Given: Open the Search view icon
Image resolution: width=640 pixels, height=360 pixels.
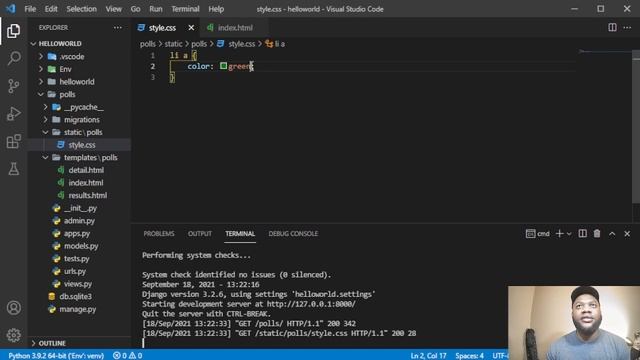Looking at the screenshot, I should (13, 58).
